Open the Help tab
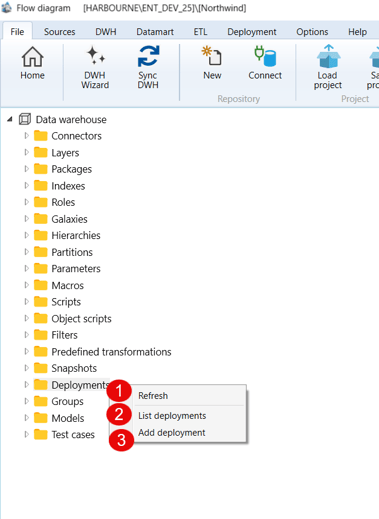 358,32
